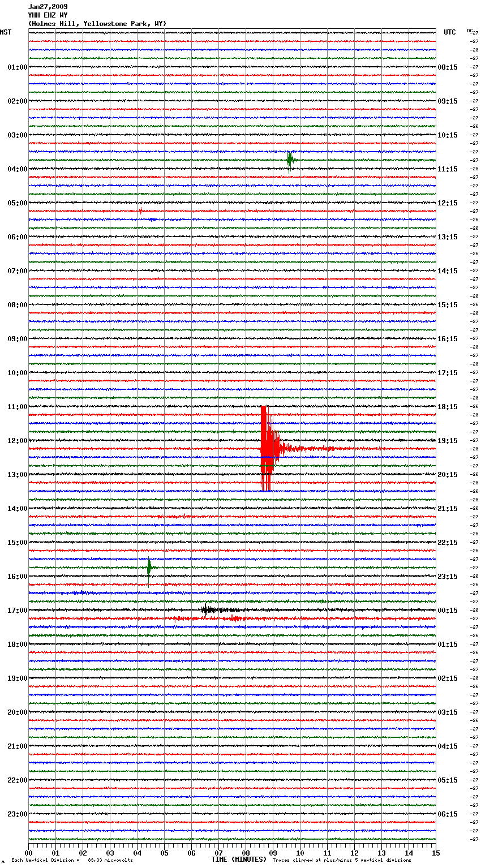Select the 11:00 MST time label
This screenshot has height=868, width=481.
tap(17, 407)
